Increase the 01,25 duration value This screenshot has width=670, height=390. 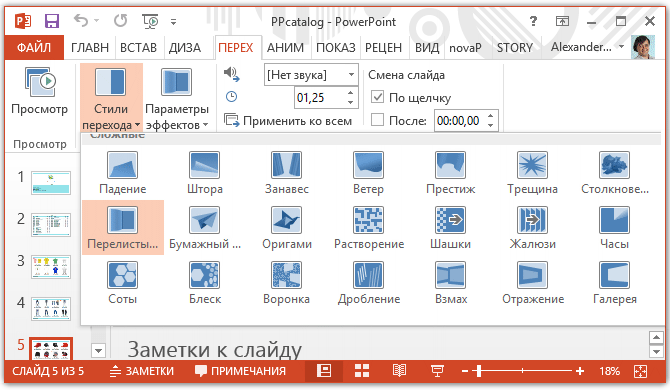[351, 92]
